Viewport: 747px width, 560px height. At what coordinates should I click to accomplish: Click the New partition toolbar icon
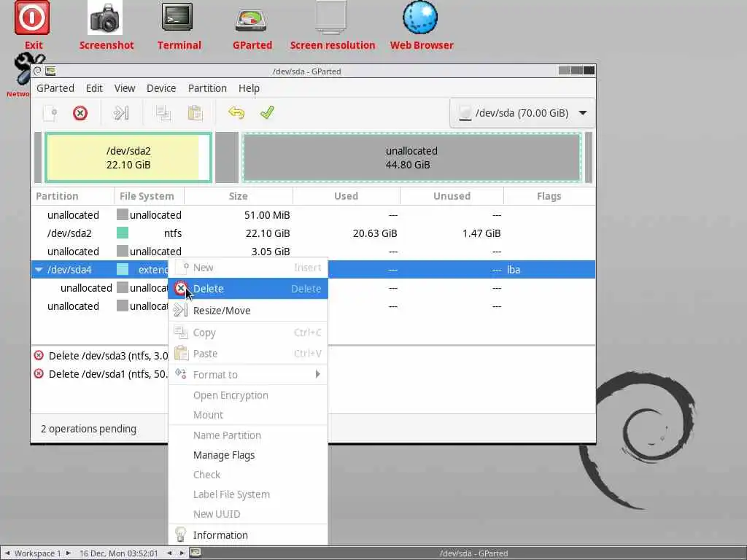click(x=50, y=113)
